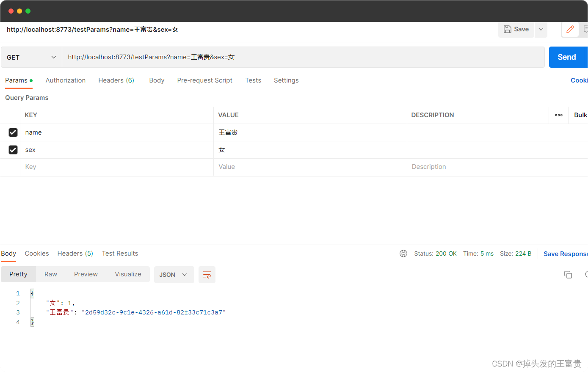This screenshot has height=372, width=588.
Task: Open the Save options dropdown arrow
Action: [x=541, y=29]
